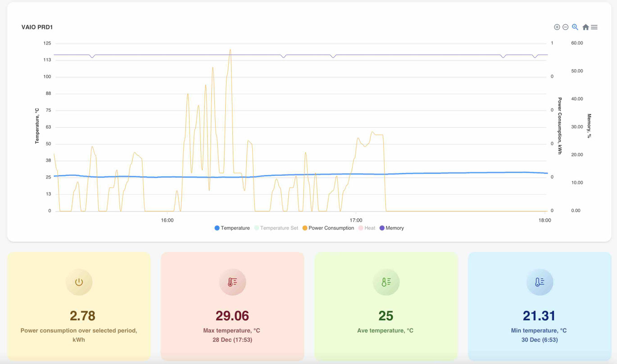Click the power icon on the yellow card
This screenshot has width=617, height=364.
pyautogui.click(x=79, y=282)
